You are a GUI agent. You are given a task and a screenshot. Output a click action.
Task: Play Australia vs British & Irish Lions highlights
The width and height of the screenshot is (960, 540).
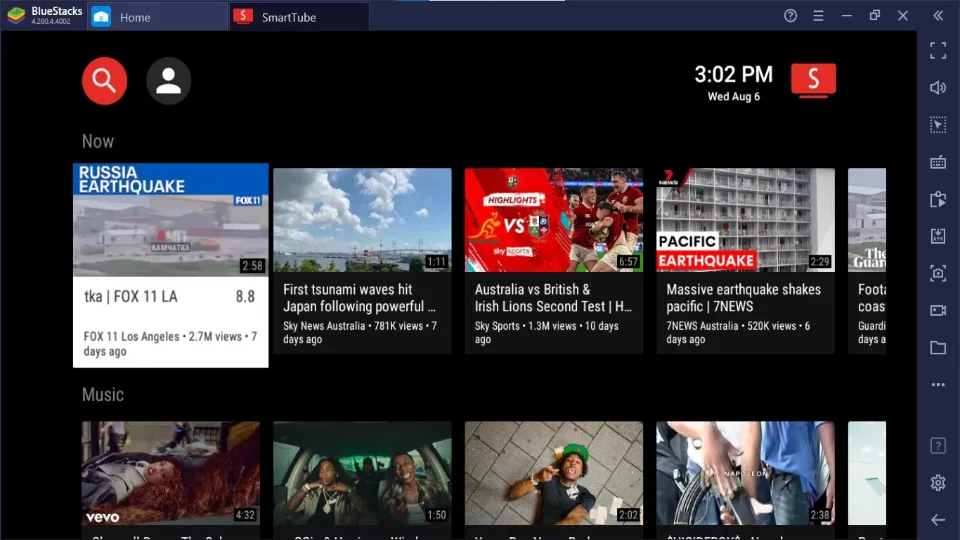tap(554, 261)
